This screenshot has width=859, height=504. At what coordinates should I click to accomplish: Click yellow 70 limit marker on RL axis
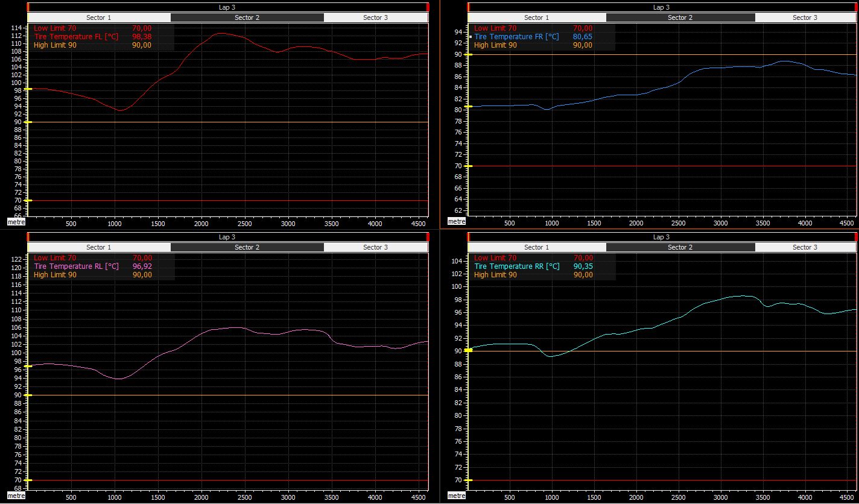coord(28,480)
